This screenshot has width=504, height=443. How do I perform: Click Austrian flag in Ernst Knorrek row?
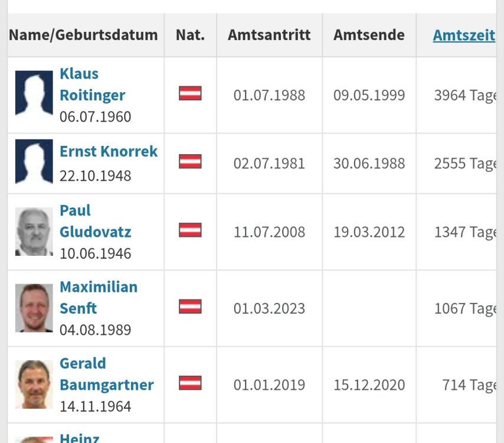[x=190, y=162]
